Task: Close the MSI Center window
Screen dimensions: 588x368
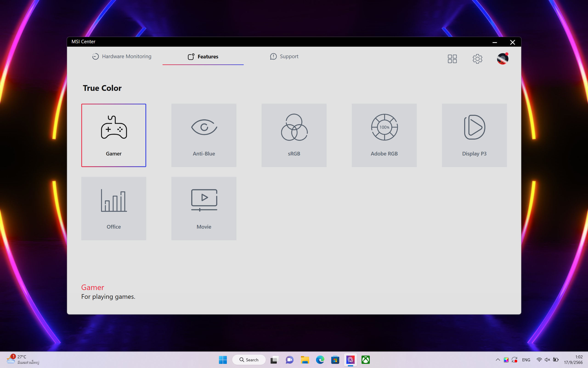Action: (x=512, y=42)
